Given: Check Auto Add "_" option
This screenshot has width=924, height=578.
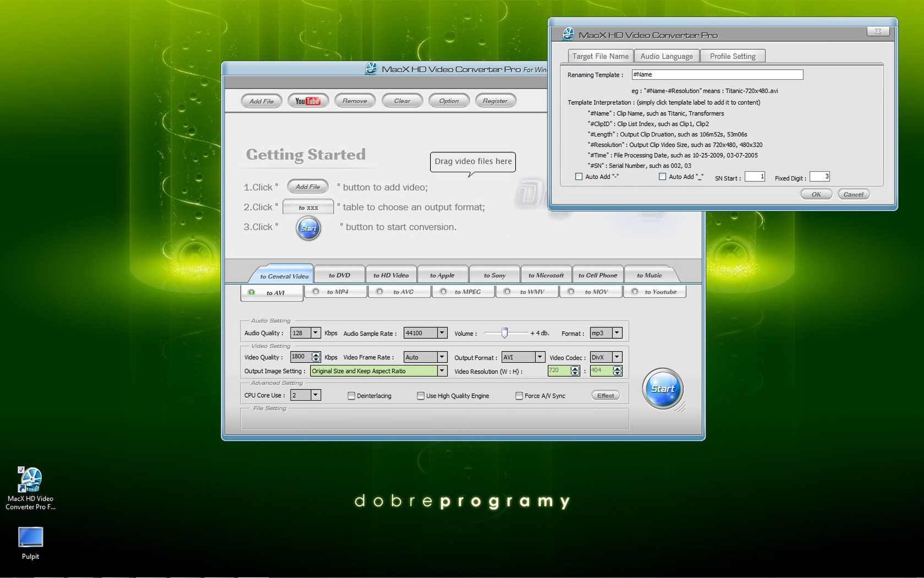Looking at the screenshot, I should coord(662,177).
